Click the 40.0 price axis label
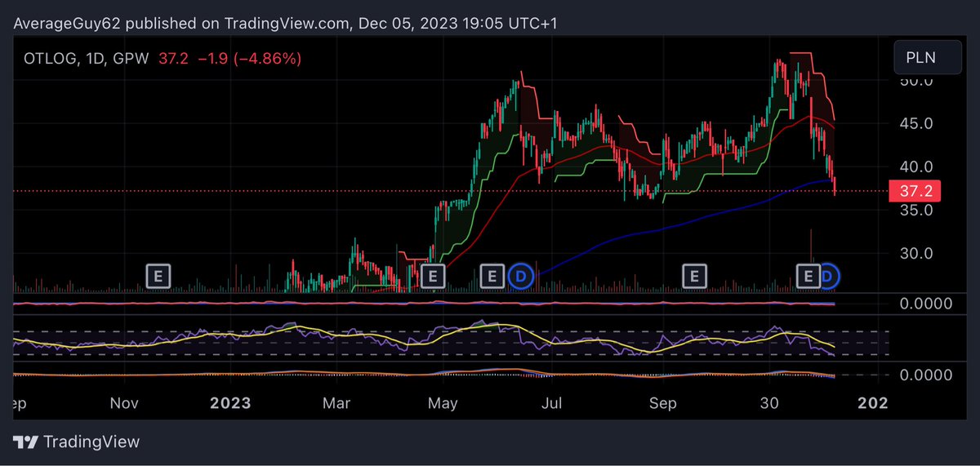This screenshot has width=980, height=466. (915, 166)
